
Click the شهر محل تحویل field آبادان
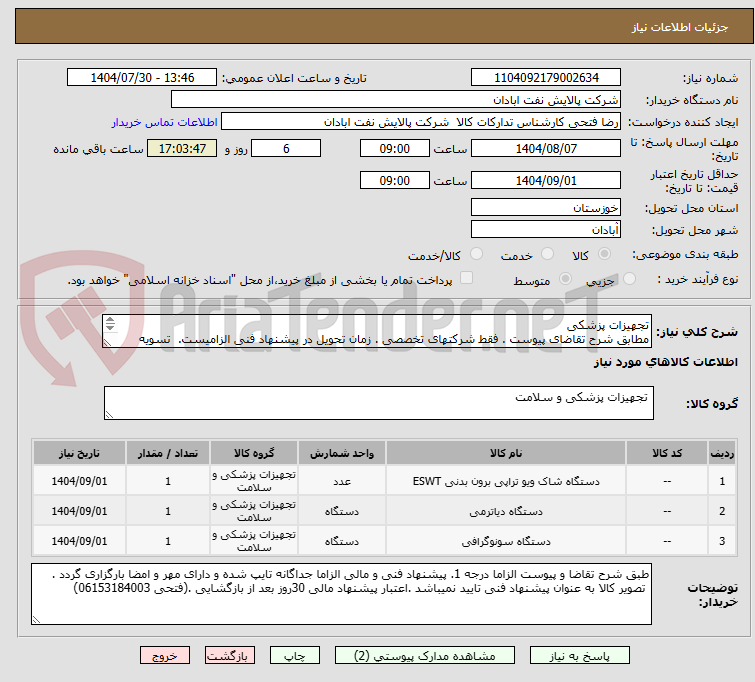point(546,229)
